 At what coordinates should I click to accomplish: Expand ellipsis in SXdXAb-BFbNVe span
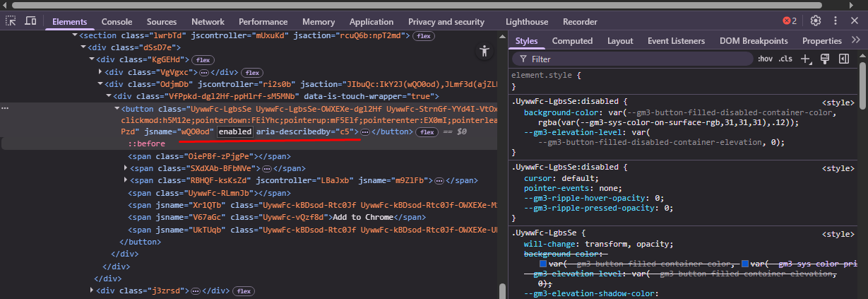(266, 168)
